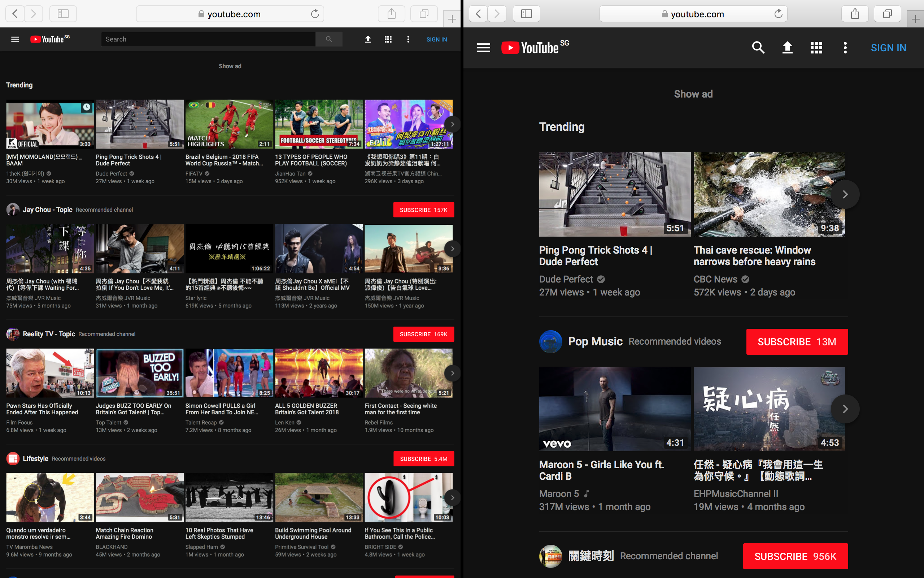Open new tab in left Safari window
This screenshot has width=924, height=578.
click(452, 19)
